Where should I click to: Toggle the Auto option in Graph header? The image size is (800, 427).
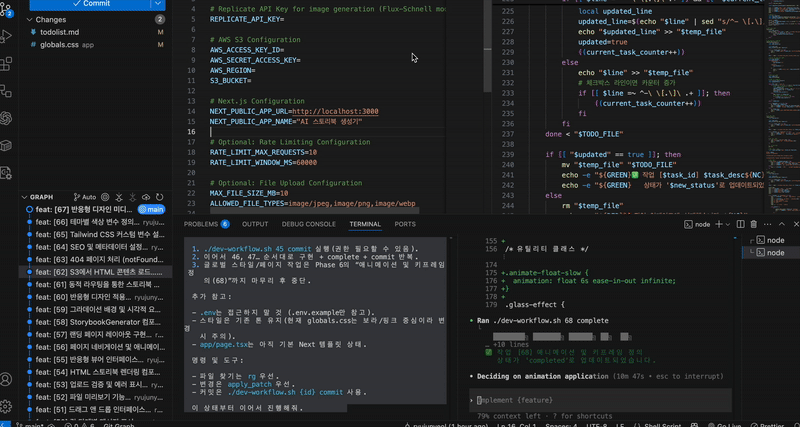(87, 197)
